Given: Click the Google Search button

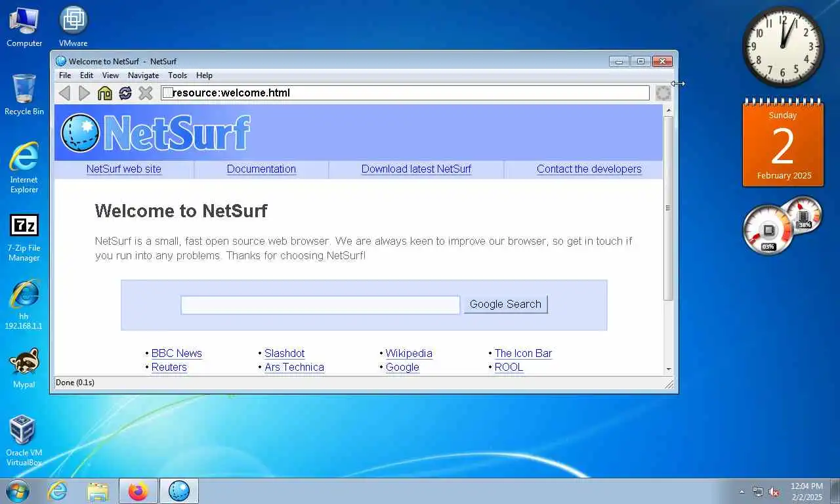Looking at the screenshot, I should coord(505,304).
